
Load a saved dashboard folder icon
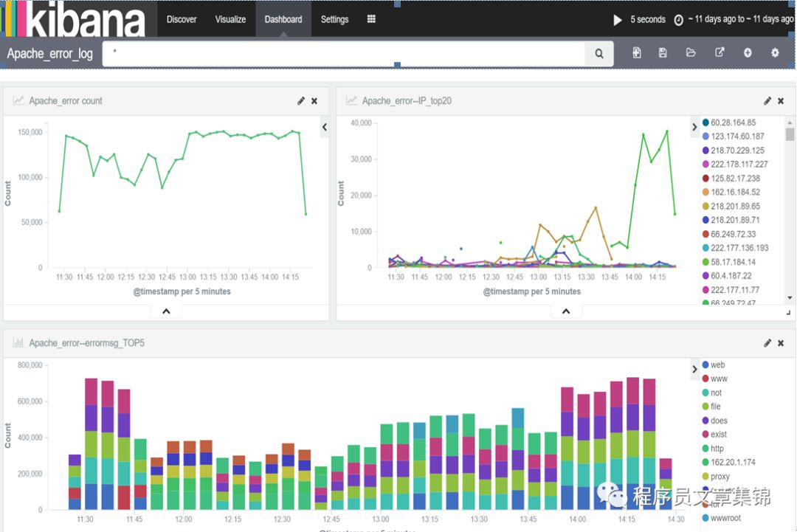click(x=690, y=52)
